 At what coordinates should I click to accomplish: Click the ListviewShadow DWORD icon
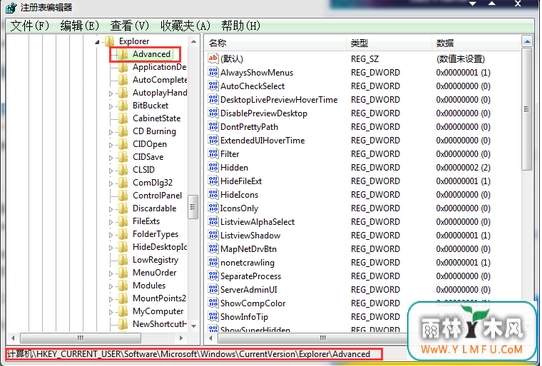point(213,235)
